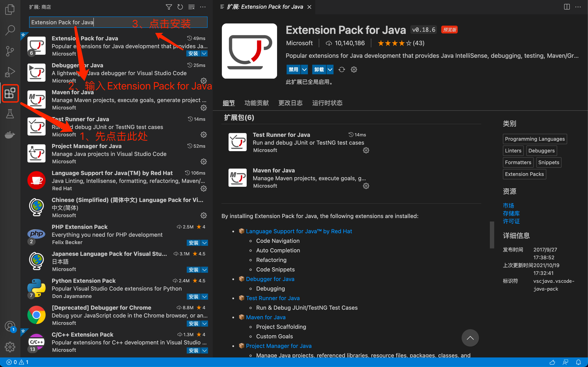Screen dimensions: 588x367
Task: Open extensions view more actions menu
Action: pyautogui.click(x=203, y=7)
